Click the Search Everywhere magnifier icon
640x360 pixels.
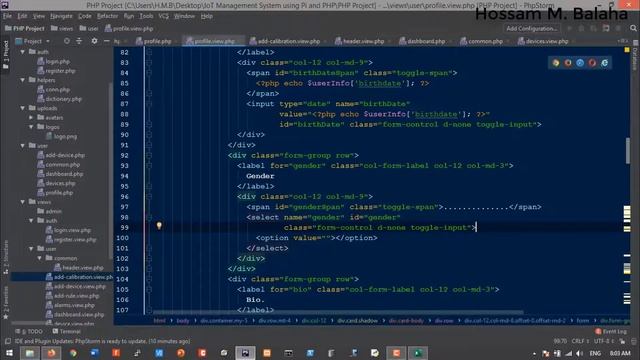pyautogui.click(x=633, y=28)
